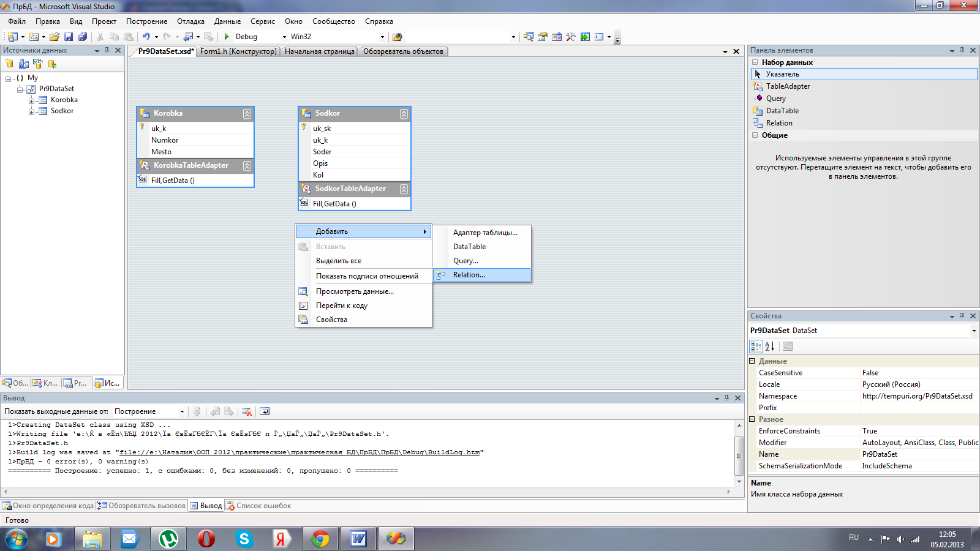
Task: Switch to the Начальная страница tab
Action: (x=320, y=51)
